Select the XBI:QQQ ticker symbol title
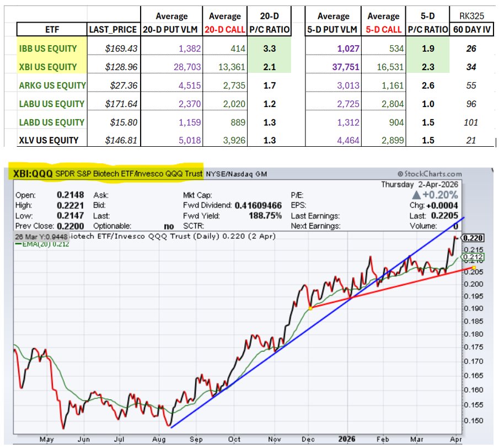The width and height of the screenshot is (499, 448). point(33,174)
